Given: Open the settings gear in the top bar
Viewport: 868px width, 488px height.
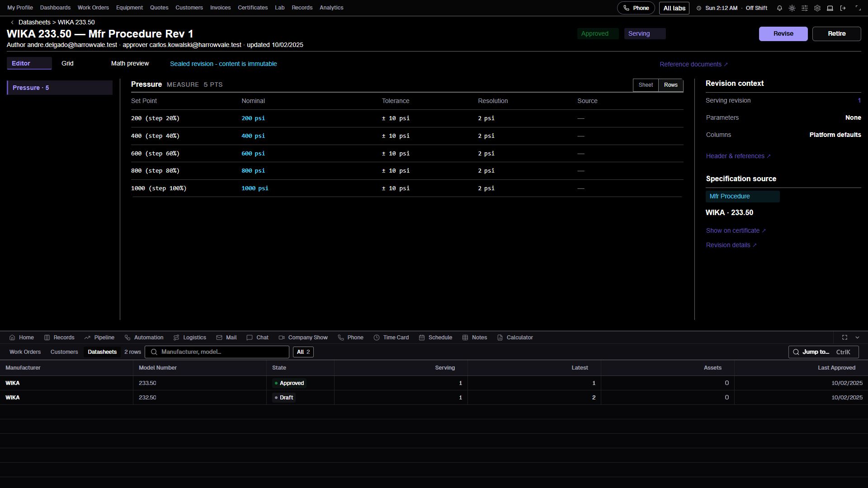Looking at the screenshot, I should pos(817,8).
